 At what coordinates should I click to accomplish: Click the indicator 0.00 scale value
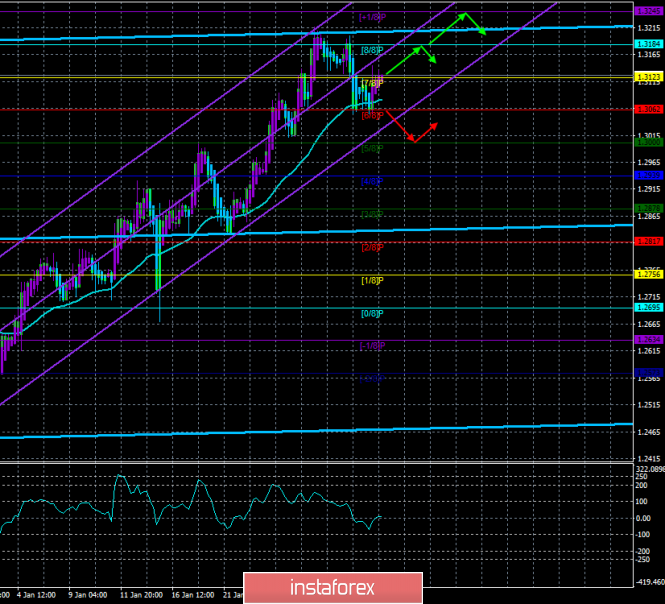643,518
